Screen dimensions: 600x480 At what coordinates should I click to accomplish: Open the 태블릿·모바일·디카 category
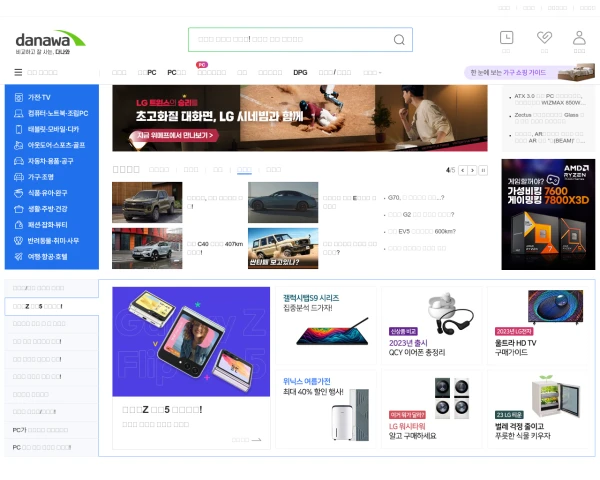click(52, 129)
